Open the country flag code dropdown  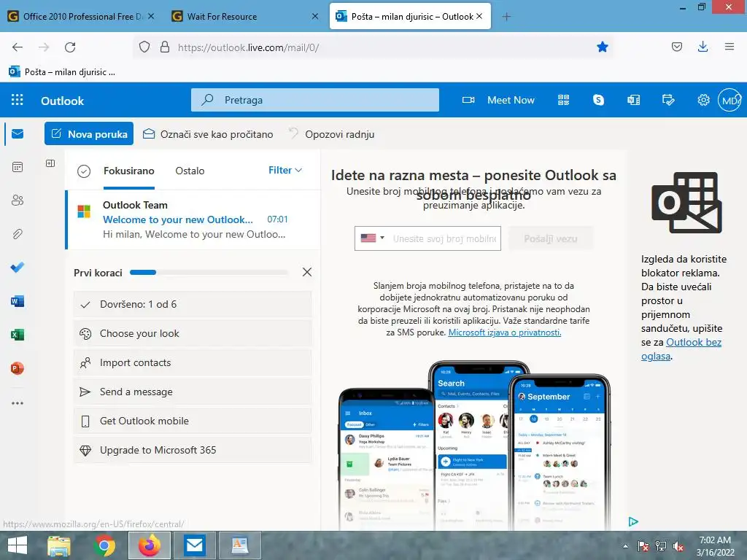point(373,238)
